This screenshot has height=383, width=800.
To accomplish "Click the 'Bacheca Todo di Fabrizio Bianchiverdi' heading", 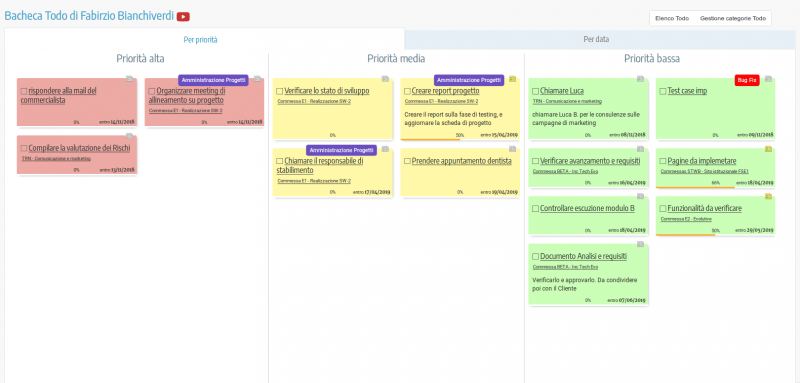I will (89, 16).
